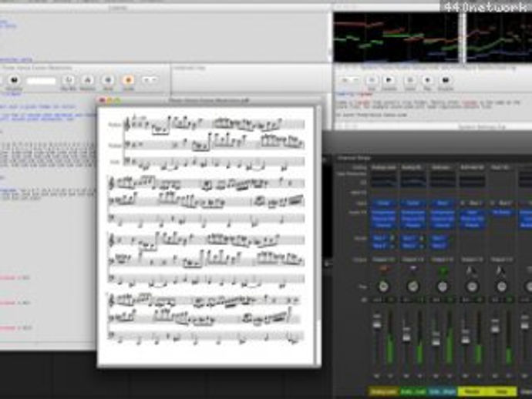Screen dimensions: 532x399
Task: Click the orange record icon in left toolbar
Action: [128, 80]
